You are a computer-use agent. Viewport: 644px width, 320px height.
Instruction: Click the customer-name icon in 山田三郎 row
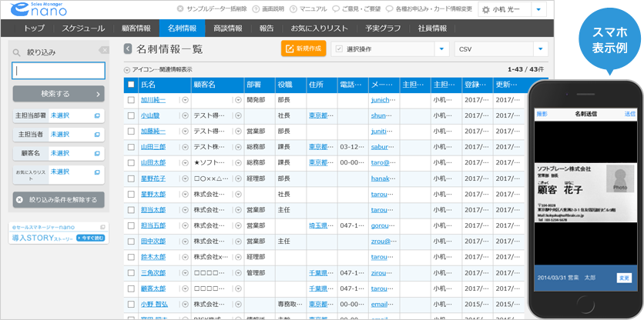coord(239,147)
